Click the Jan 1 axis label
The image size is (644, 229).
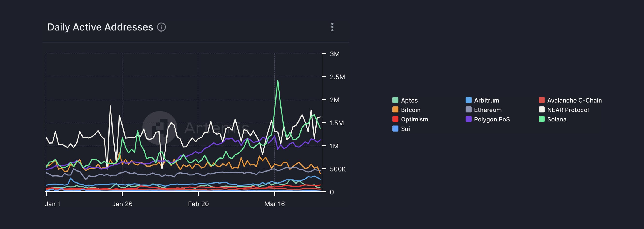pos(52,204)
